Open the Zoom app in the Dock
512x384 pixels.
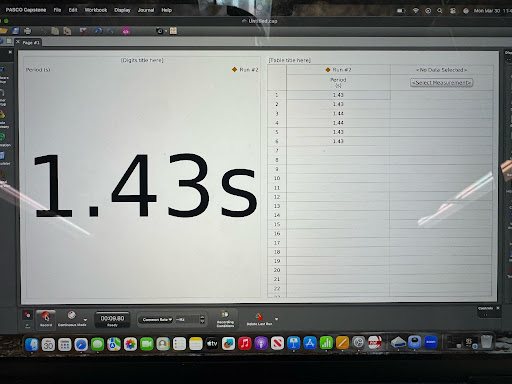431,342
